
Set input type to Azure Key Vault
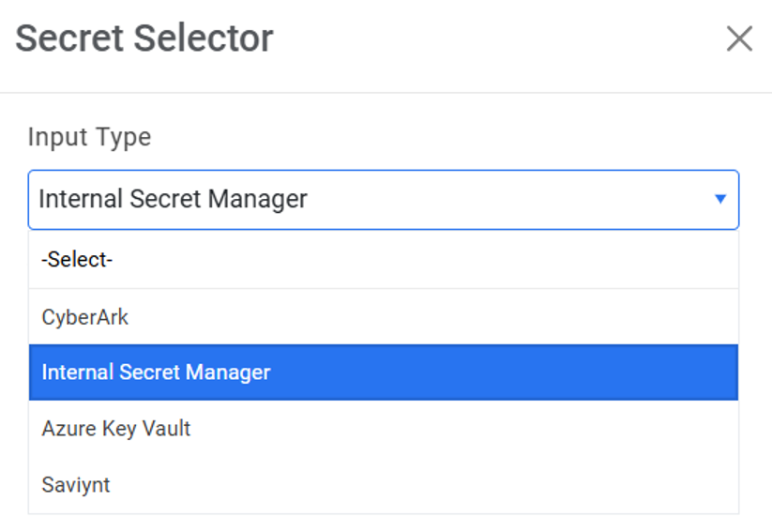[116, 429]
